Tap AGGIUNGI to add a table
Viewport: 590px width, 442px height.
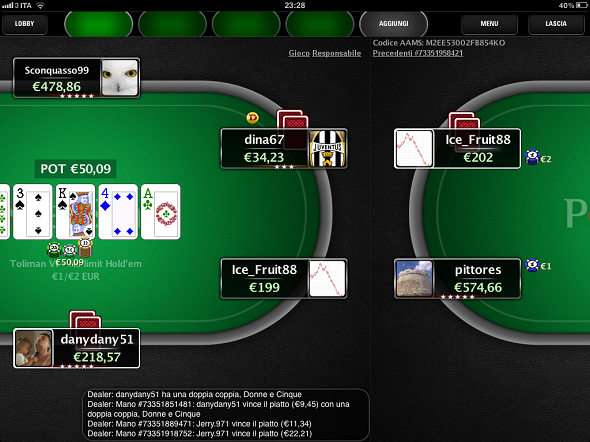pyautogui.click(x=394, y=24)
